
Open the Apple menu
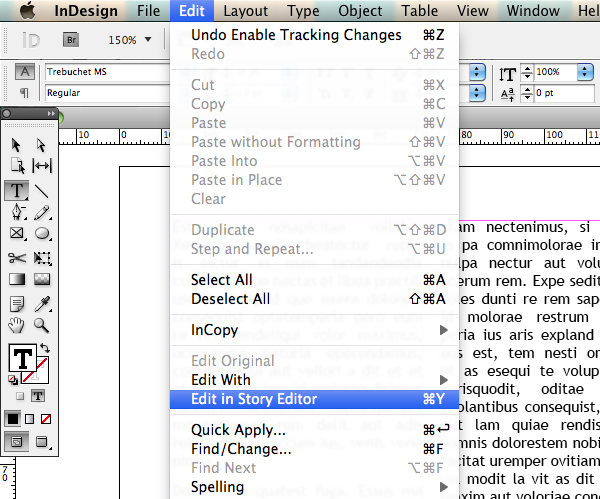(x=28, y=11)
